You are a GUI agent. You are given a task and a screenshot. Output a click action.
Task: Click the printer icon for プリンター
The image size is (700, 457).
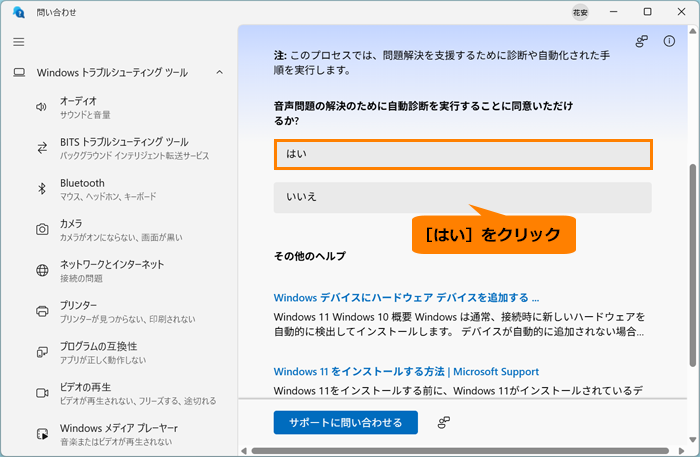click(42, 311)
